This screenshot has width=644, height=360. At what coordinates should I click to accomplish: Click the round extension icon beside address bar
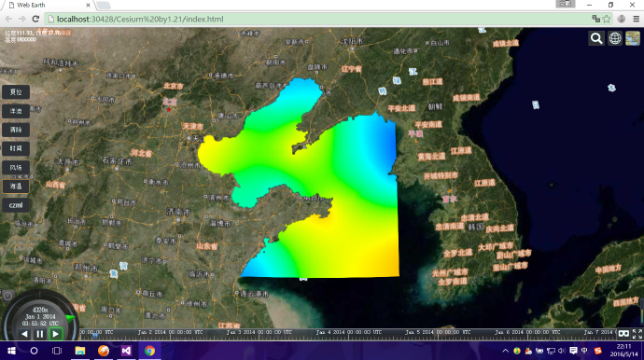click(622, 19)
